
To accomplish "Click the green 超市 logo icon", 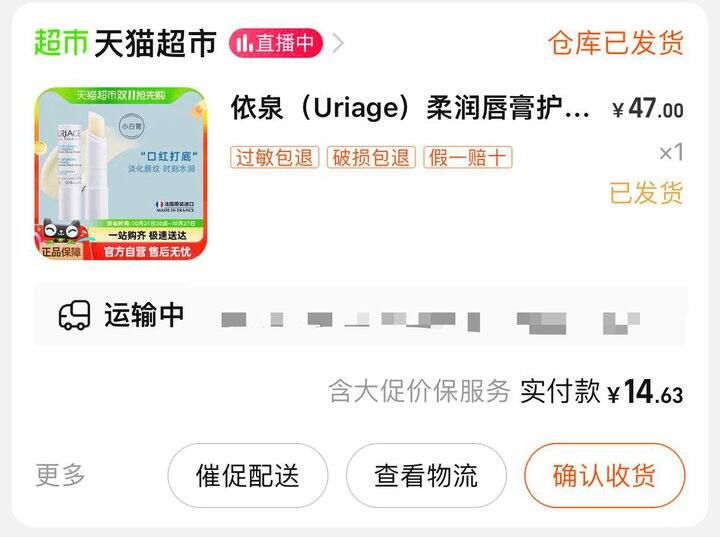I will (61, 43).
